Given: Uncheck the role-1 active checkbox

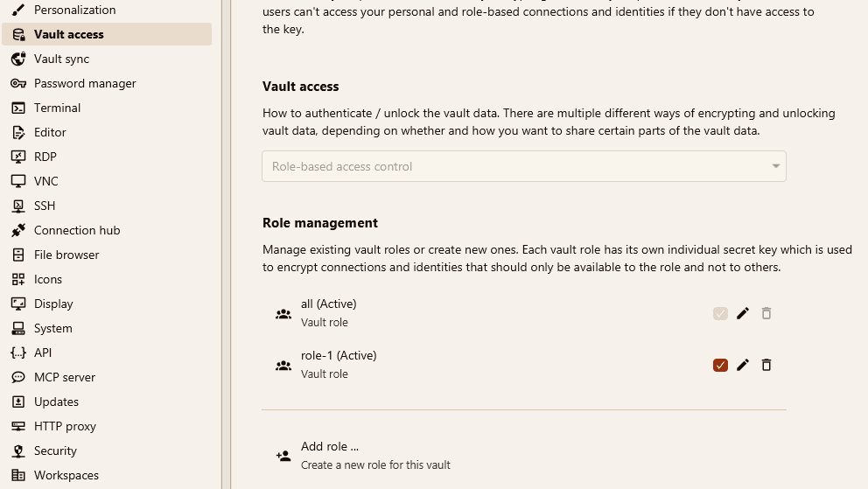Looking at the screenshot, I should coord(720,365).
